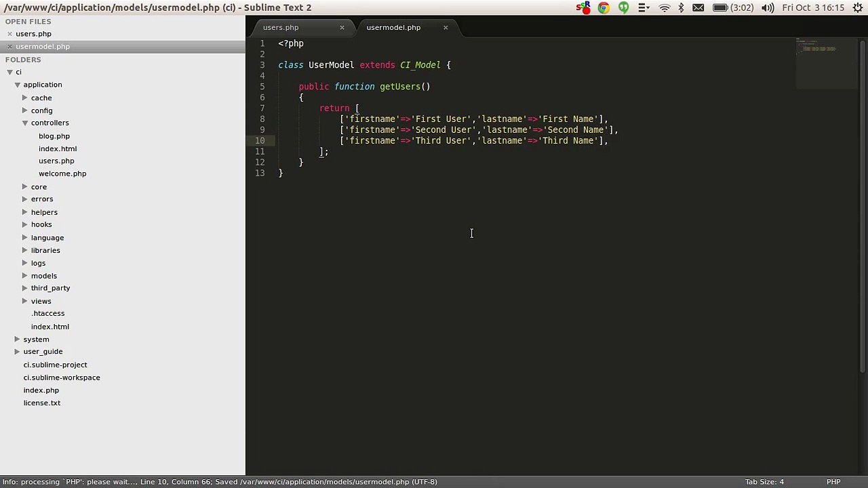Expand the system folder
868x488 pixels.
point(17,339)
